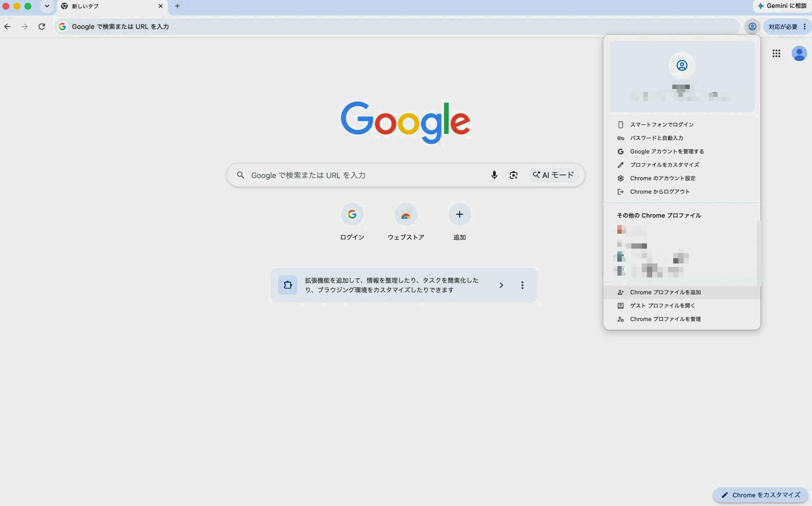Click the Google search box on the page
812x506 pixels.
pos(406,175)
